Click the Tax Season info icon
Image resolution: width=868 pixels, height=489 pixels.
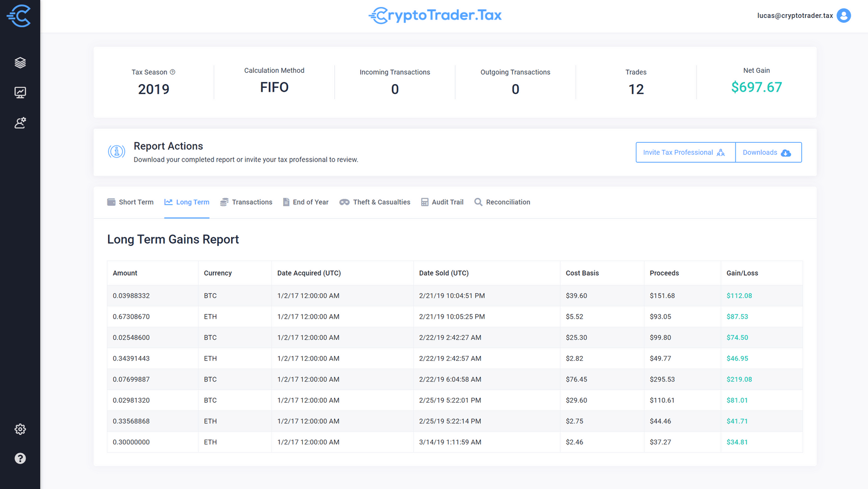tap(173, 72)
